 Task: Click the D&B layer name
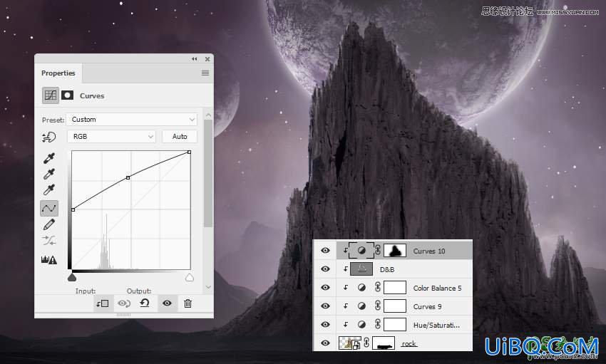tap(387, 269)
